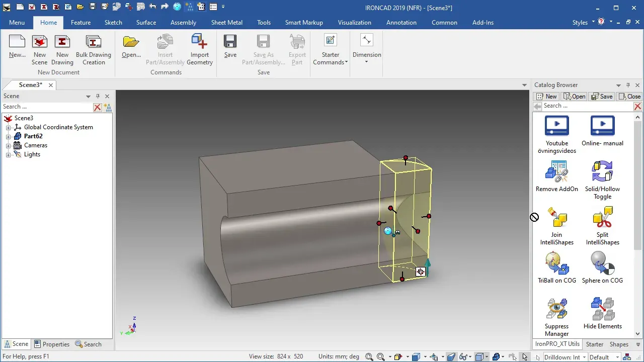Click in the Scene panel Search field

[47, 107]
